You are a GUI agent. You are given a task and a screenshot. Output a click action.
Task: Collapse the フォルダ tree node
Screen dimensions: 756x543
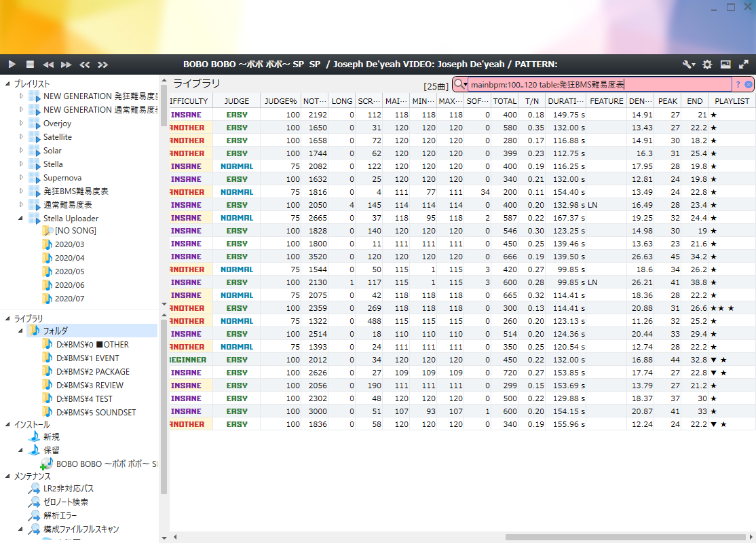21,331
